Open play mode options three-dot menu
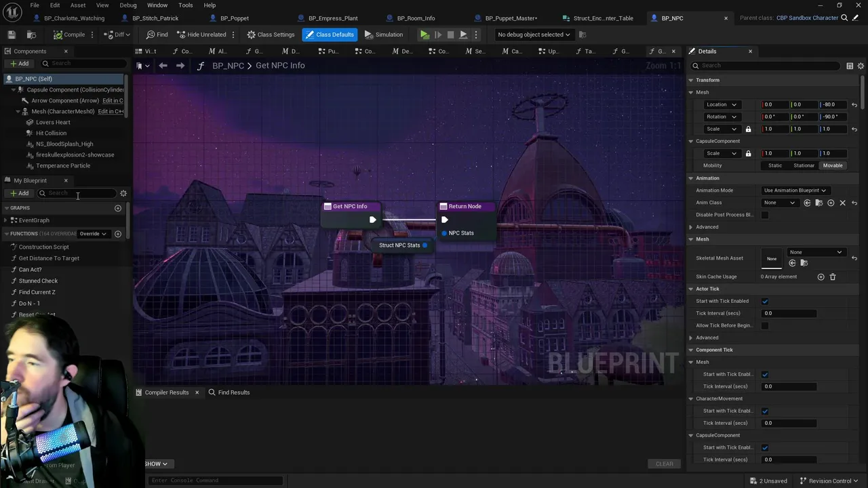Screen dimensions: 868x488 click(476, 35)
